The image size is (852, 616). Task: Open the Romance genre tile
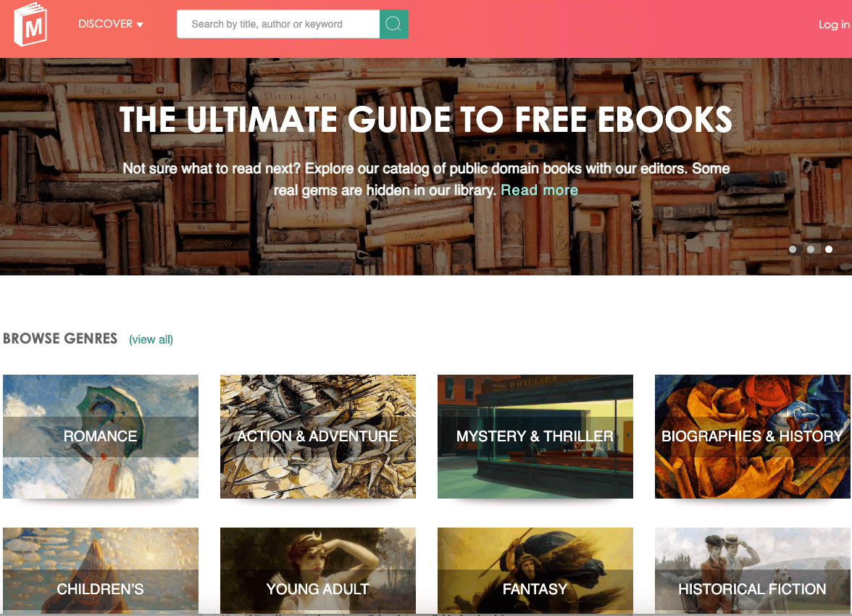coord(101,436)
